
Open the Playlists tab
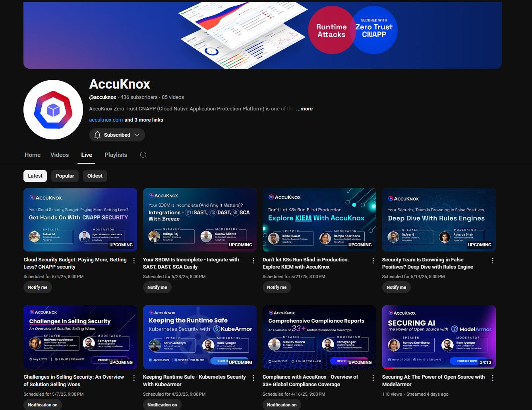[116, 155]
